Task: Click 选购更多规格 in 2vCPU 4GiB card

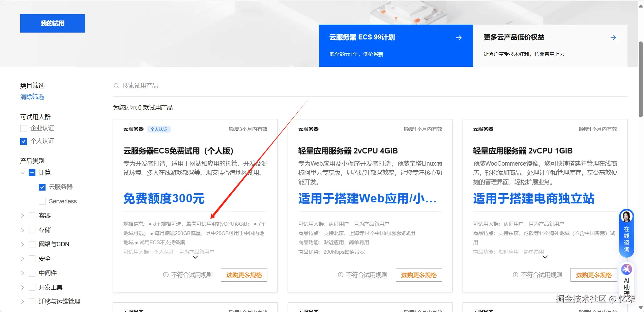Action: coord(419,275)
